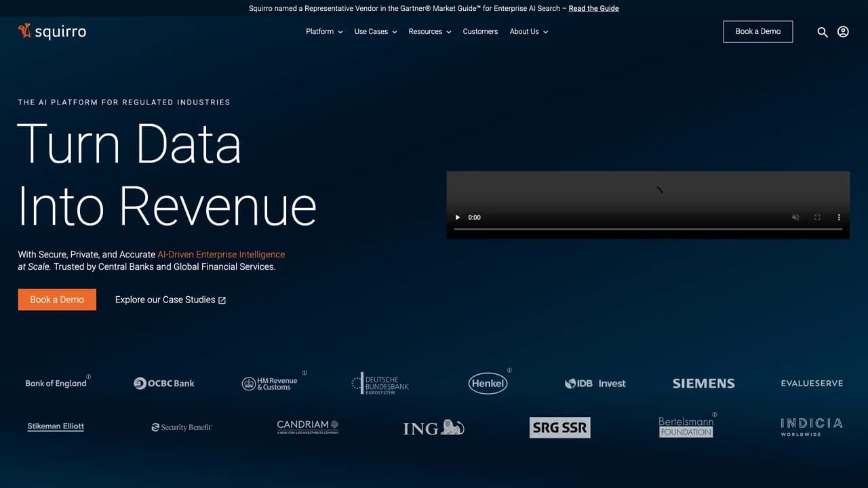Screen dimensions: 868x488
Task: Expand the Platform menu
Action: coord(324,32)
